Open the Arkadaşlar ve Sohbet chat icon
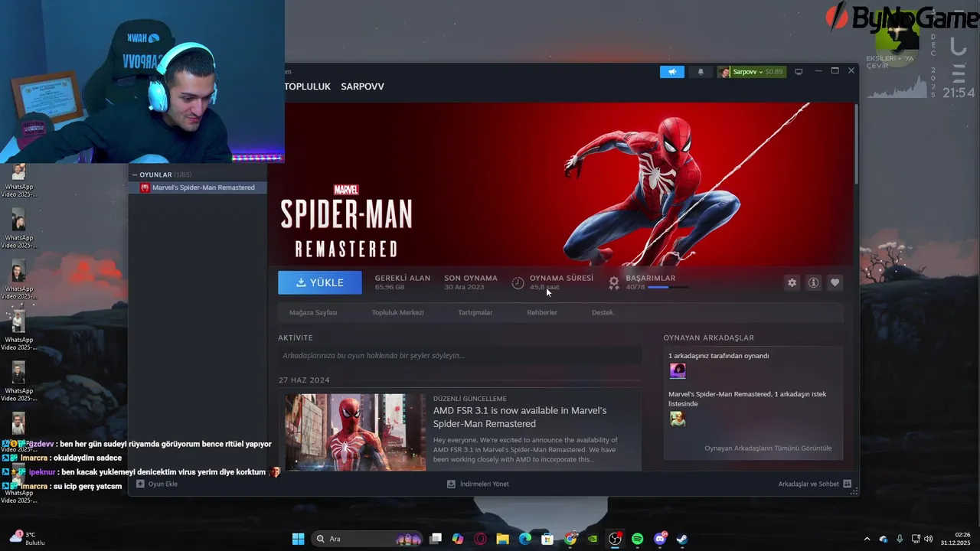The width and height of the screenshot is (980, 551). point(847,484)
